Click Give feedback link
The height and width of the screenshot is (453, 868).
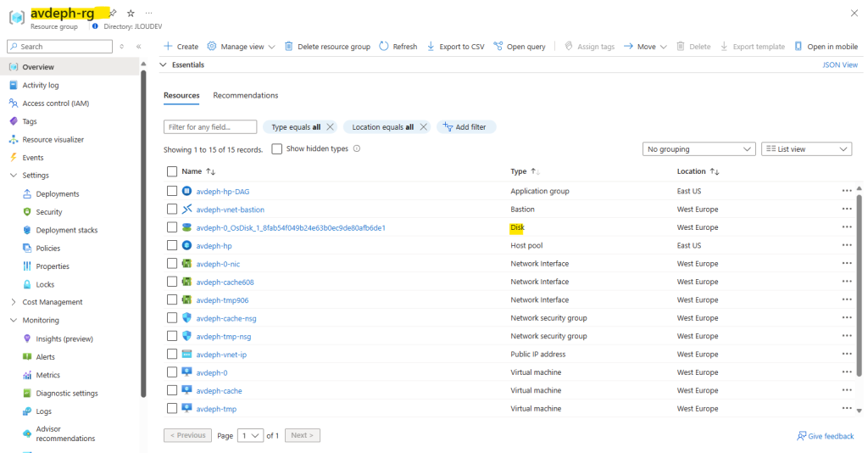tap(826, 436)
